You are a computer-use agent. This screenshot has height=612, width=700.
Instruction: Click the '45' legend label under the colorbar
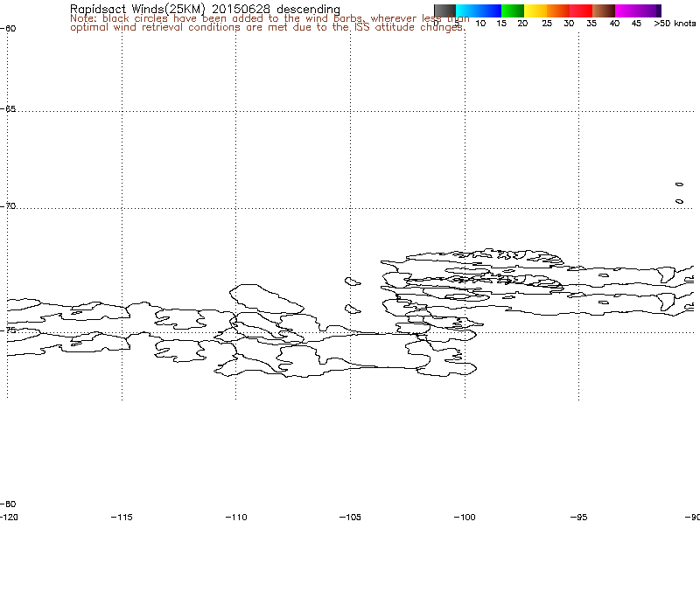[x=636, y=24]
